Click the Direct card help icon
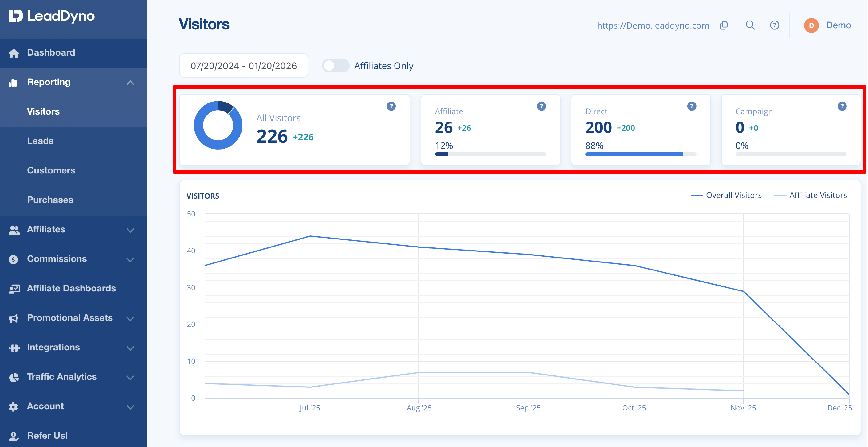This screenshot has height=447, width=868. [691, 106]
